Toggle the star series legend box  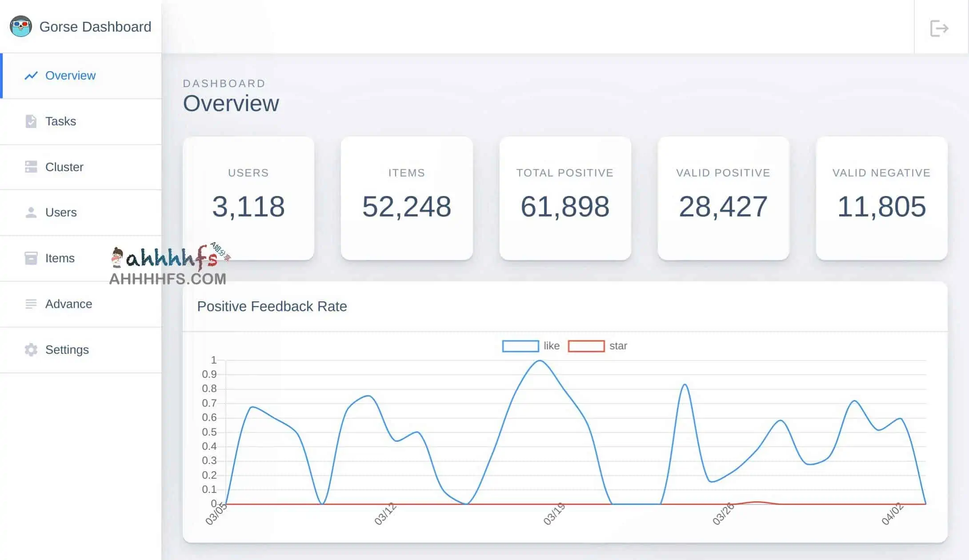(586, 346)
